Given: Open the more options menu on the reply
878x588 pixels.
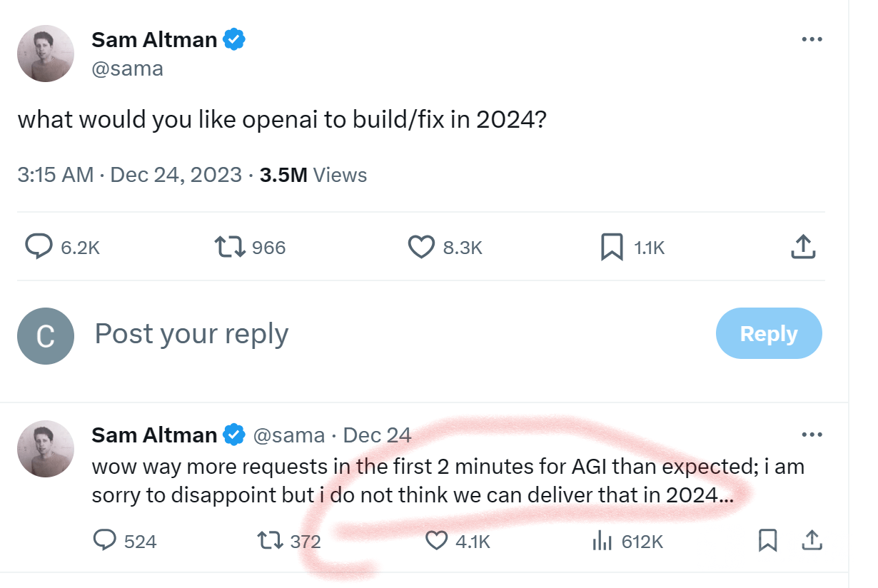Looking at the screenshot, I should pyautogui.click(x=812, y=435).
